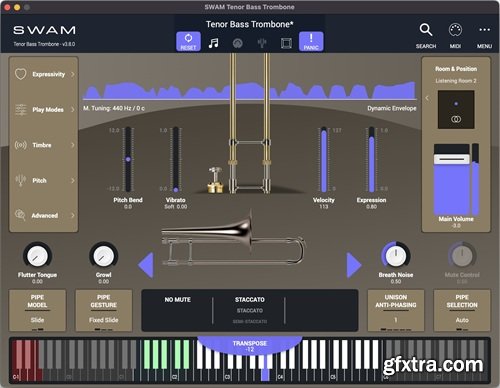Select the NO MUTE option
The width and height of the screenshot is (500, 388).
pyautogui.click(x=178, y=300)
